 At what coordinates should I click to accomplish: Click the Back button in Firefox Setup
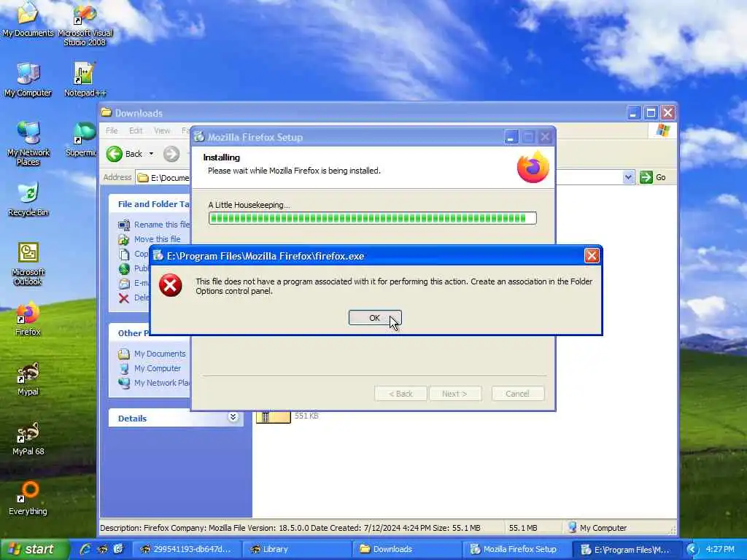click(400, 394)
